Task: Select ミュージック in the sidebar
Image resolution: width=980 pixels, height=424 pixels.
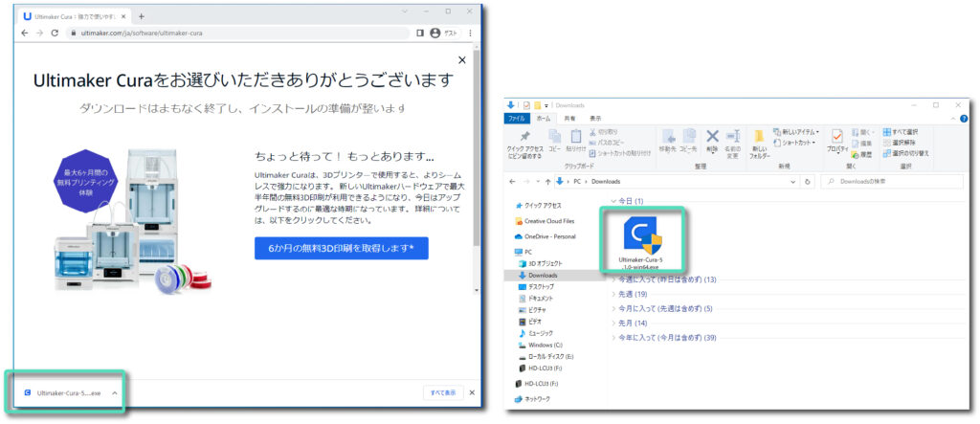Action: coord(537,333)
